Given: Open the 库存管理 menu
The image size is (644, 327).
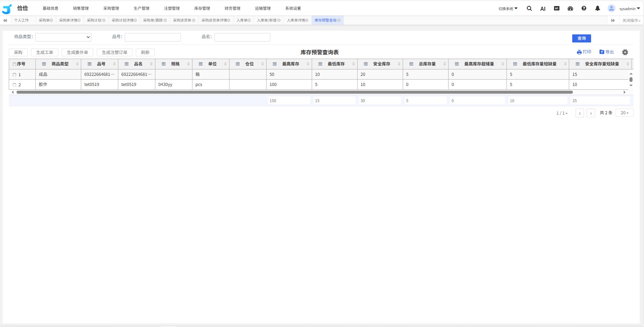Looking at the screenshot, I should 202,8.
